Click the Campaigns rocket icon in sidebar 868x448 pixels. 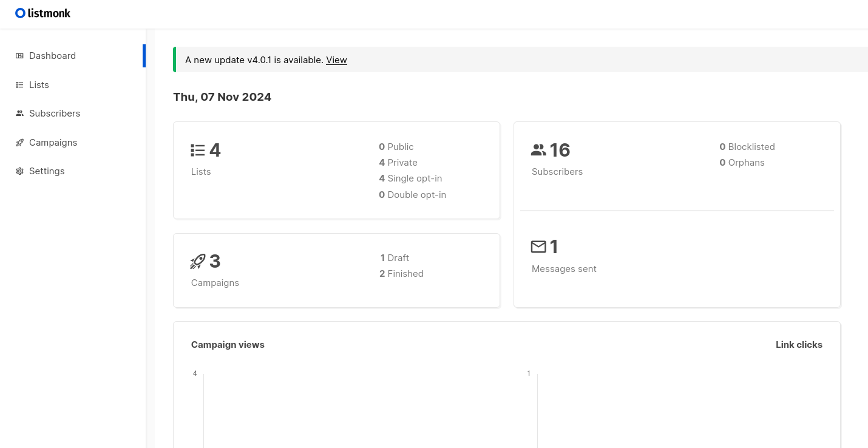pos(19,143)
